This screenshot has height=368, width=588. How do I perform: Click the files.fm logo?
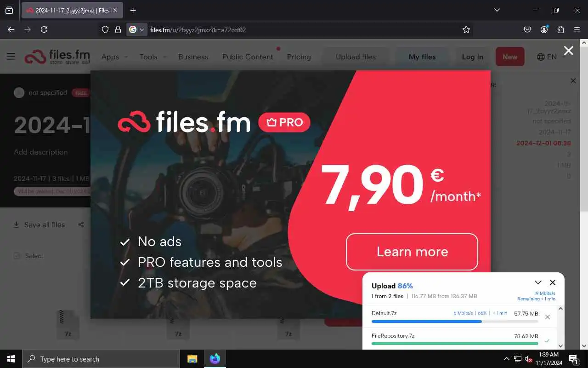point(57,57)
